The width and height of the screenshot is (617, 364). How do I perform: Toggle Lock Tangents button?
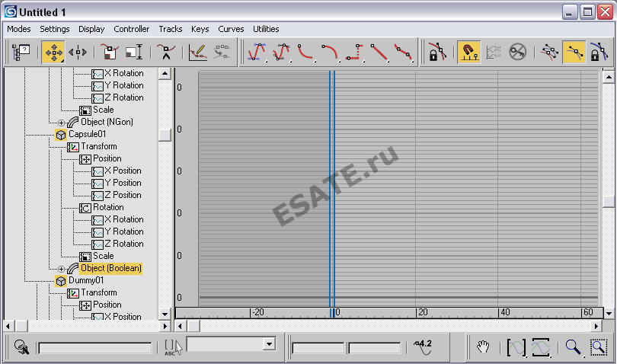click(598, 52)
